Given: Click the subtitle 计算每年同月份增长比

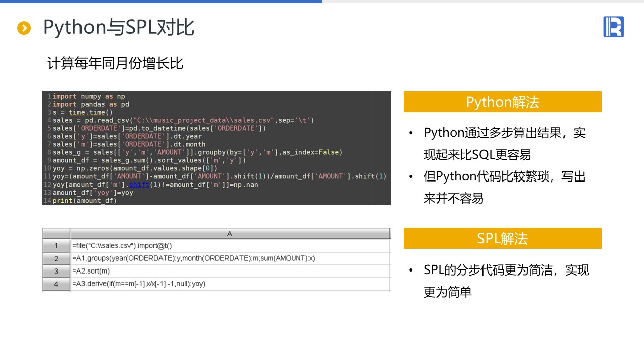Looking at the screenshot, I should coord(115,64).
